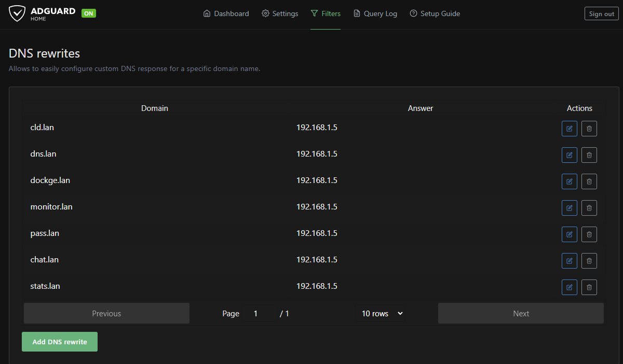Delete the stats.lan rewrite entry
This screenshot has height=364, width=623.
[x=589, y=287]
